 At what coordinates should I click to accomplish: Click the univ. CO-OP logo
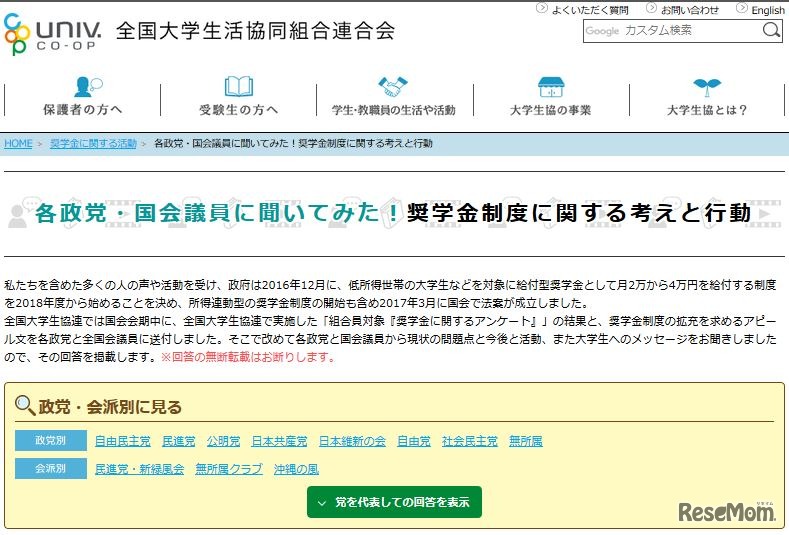52,34
